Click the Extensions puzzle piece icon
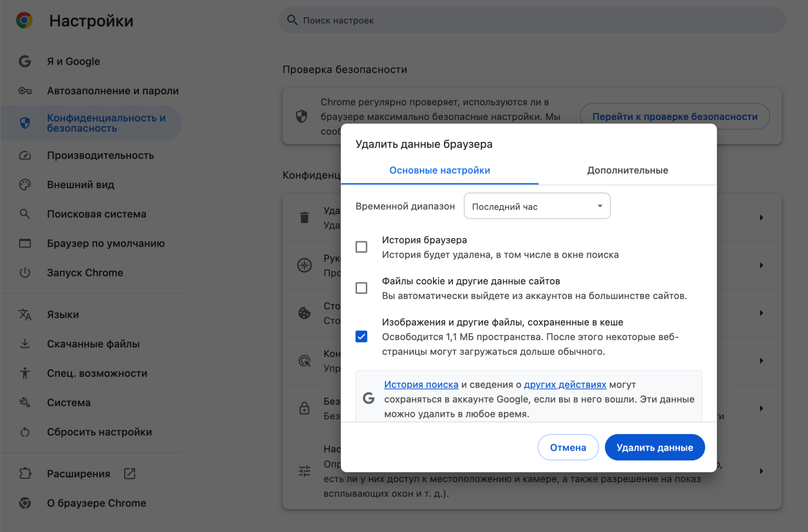Image resolution: width=808 pixels, height=532 pixels. pyautogui.click(x=25, y=474)
